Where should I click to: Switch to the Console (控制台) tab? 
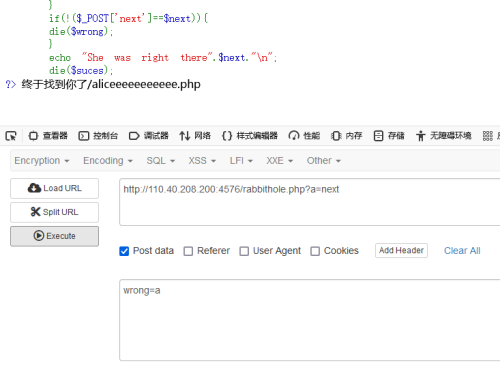point(98,136)
